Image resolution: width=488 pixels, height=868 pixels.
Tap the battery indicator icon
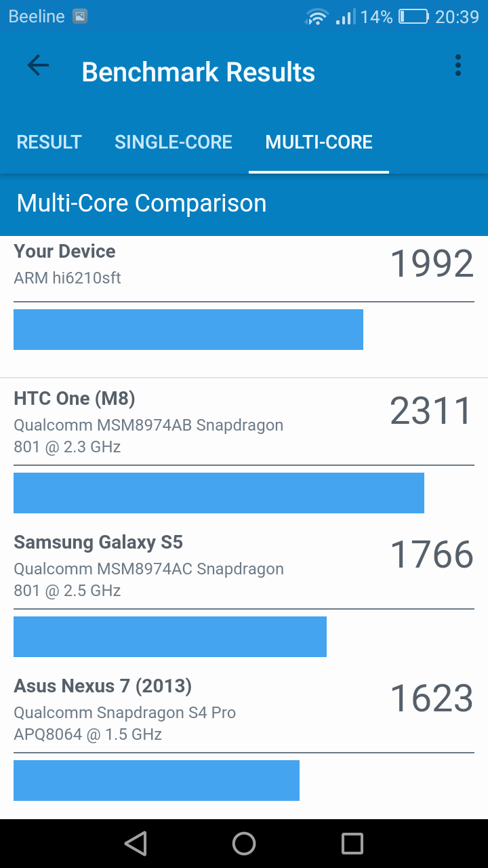(413, 17)
